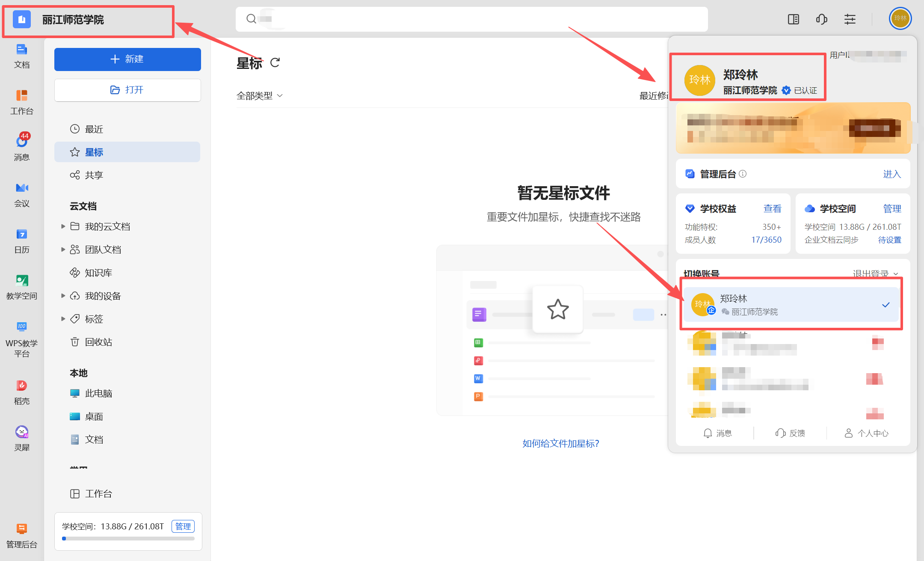Click the 学校权益 diamond icon
This screenshot has height=561, width=924.
690,208
